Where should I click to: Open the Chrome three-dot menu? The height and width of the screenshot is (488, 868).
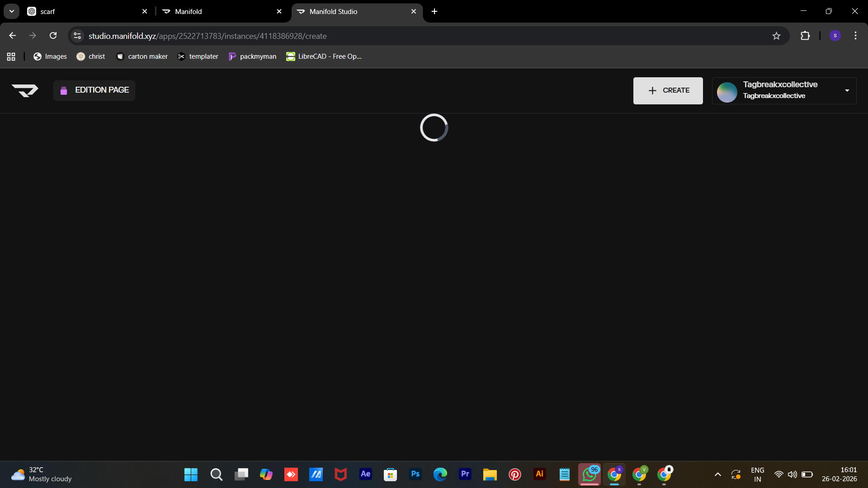(x=855, y=36)
